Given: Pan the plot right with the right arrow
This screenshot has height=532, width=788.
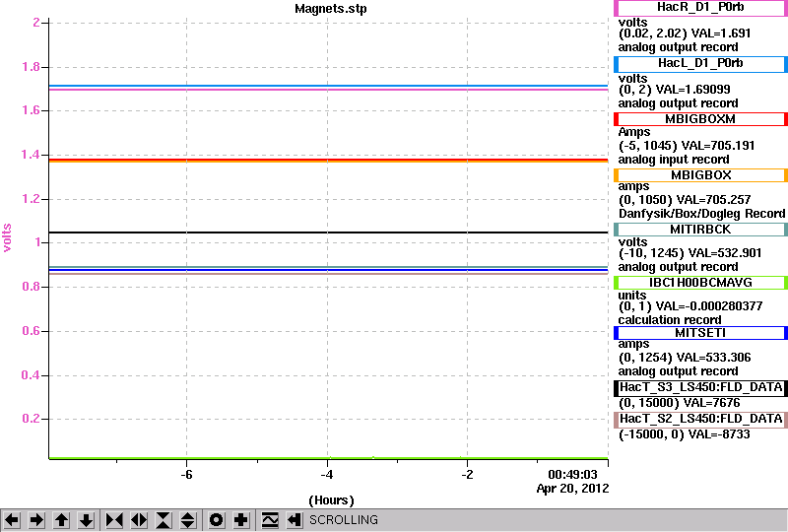Looking at the screenshot, I should pos(36,520).
